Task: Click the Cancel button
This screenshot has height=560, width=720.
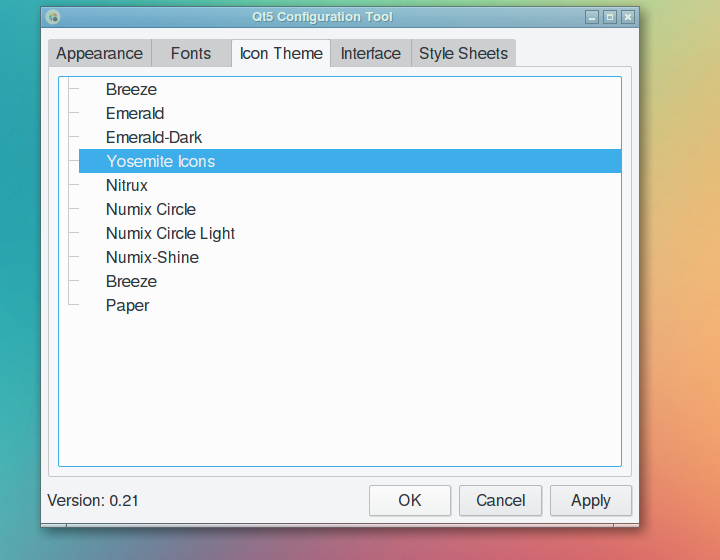Action: click(x=501, y=500)
